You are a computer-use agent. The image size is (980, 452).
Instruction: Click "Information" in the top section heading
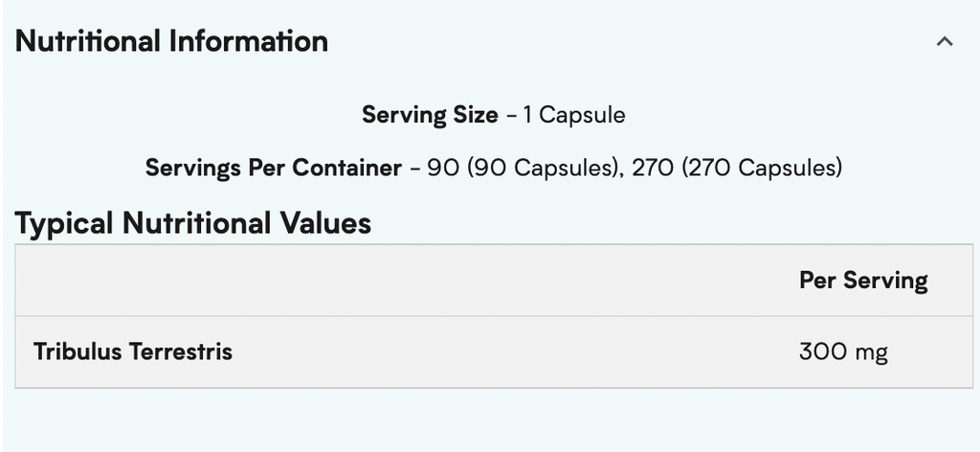(x=249, y=41)
